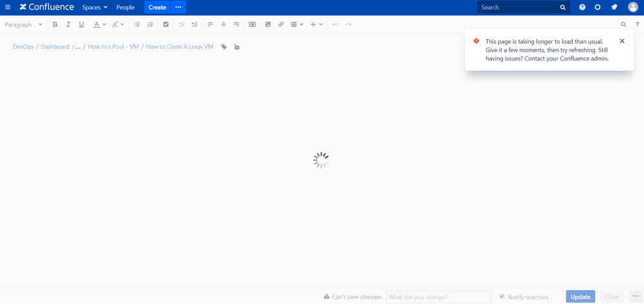Screen dimensions: 644x304
Task: Open How to's Pool - VM breadcrumb
Action: pos(113,47)
